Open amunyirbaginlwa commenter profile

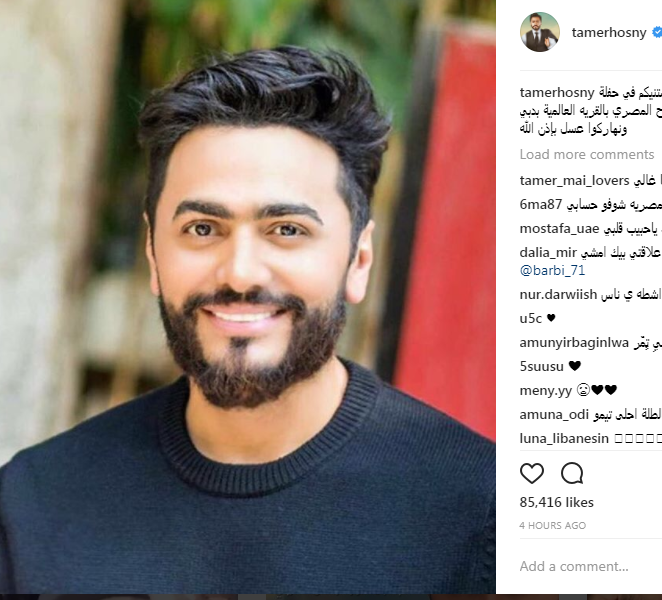click(x=574, y=342)
